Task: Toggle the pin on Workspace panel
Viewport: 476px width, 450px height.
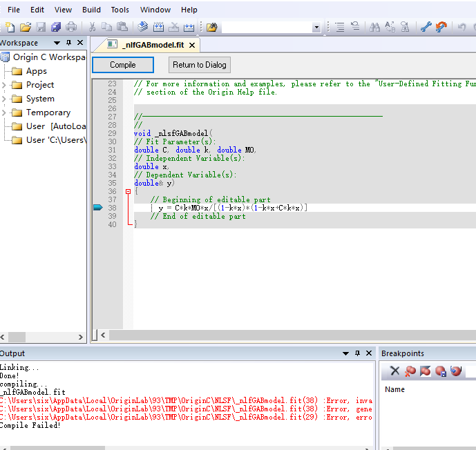Action: click(x=68, y=43)
